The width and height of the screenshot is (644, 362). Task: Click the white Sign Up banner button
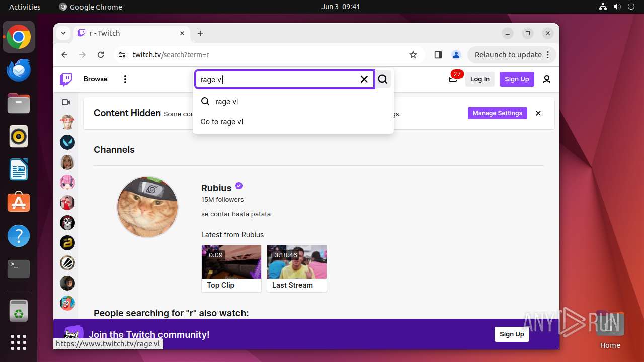[x=512, y=334]
